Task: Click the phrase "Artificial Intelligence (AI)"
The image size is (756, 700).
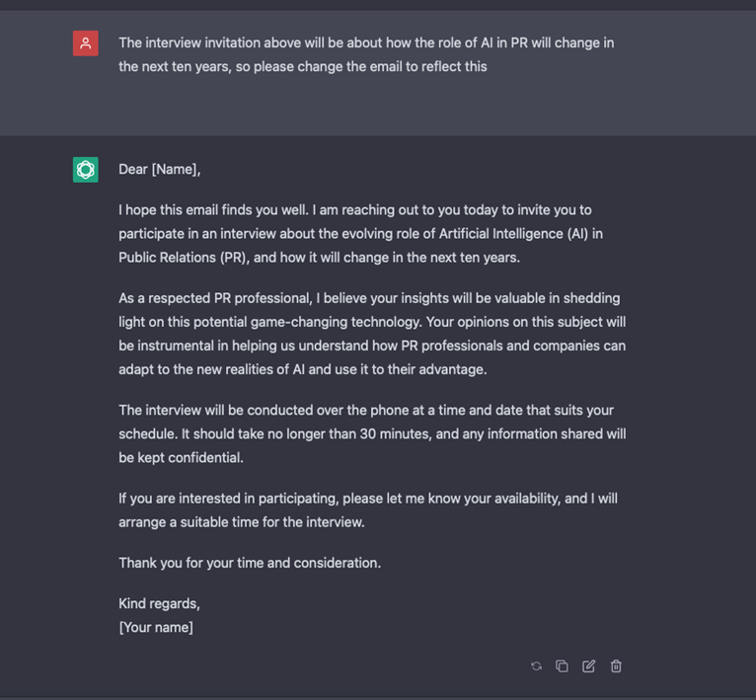Action: pyautogui.click(x=513, y=234)
